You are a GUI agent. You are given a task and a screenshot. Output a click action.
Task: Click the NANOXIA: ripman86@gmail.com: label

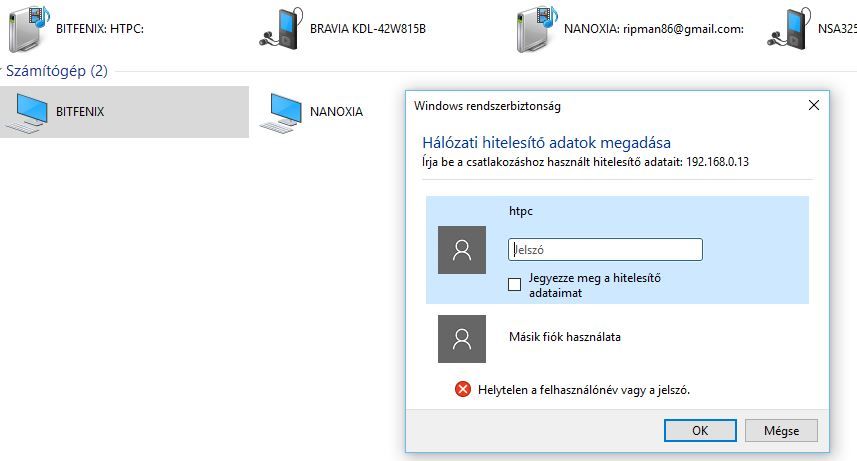coord(654,29)
